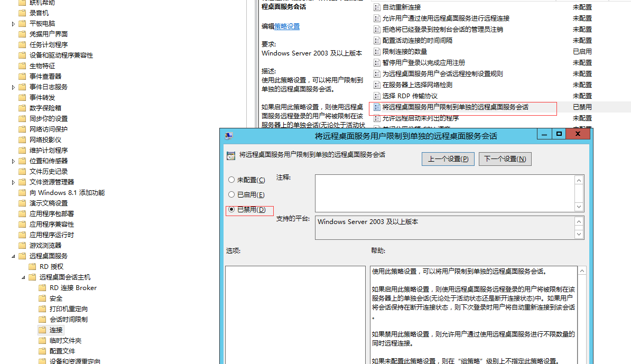Collapse the 远程桌面会话主机 tree node
The image size is (631, 364).
(x=23, y=277)
